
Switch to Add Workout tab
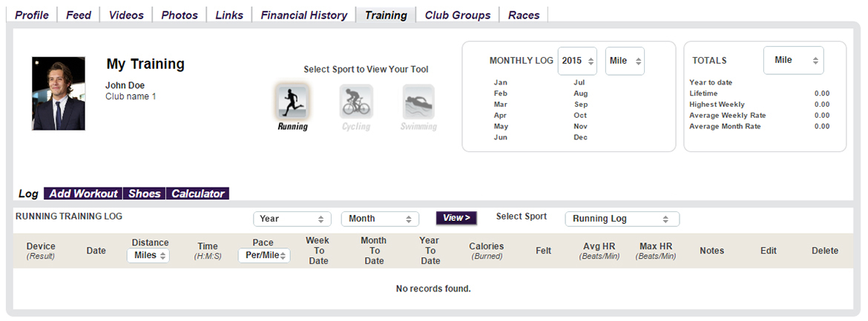point(83,193)
